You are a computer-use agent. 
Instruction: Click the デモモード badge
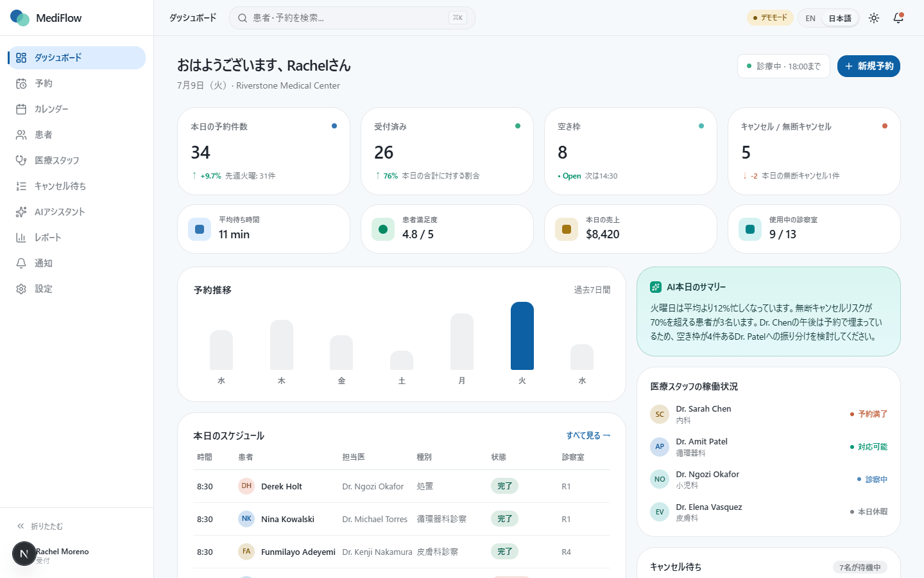pos(770,18)
